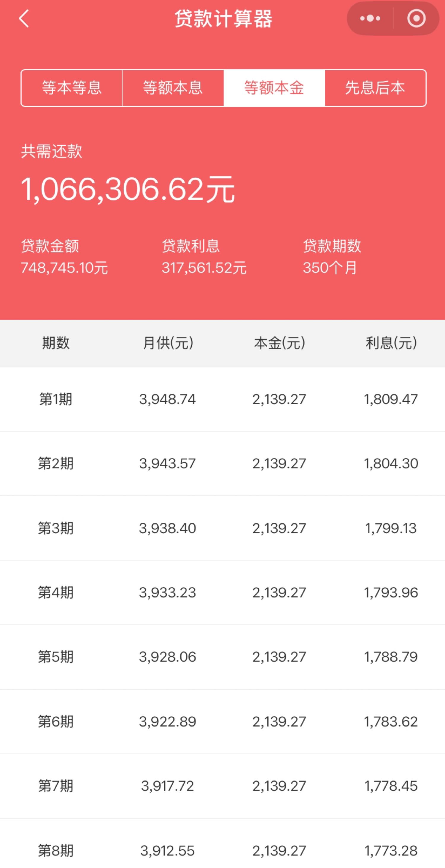445x868 pixels.
Task: Switch to the 等额本息 tab
Action: [173, 88]
